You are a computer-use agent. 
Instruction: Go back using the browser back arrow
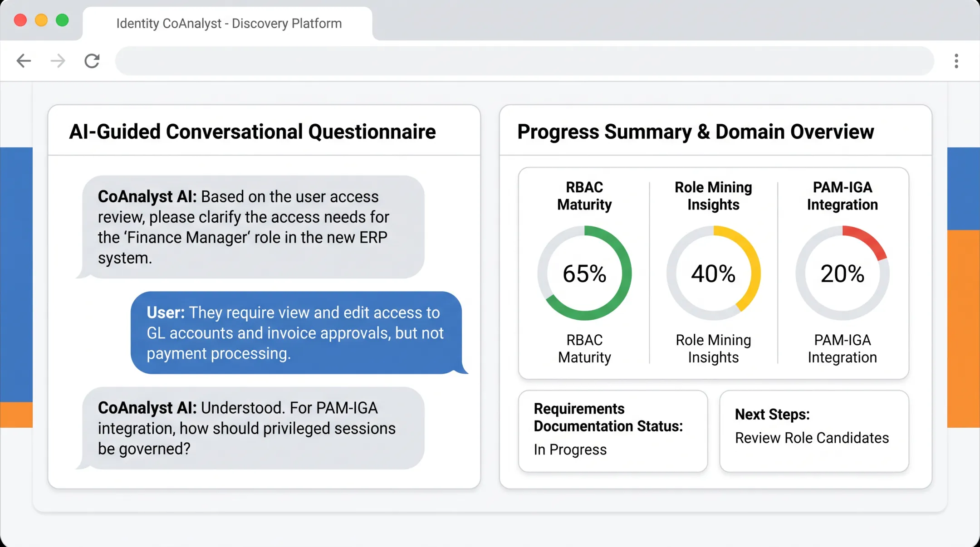pyautogui.click(x=24, y=61)
